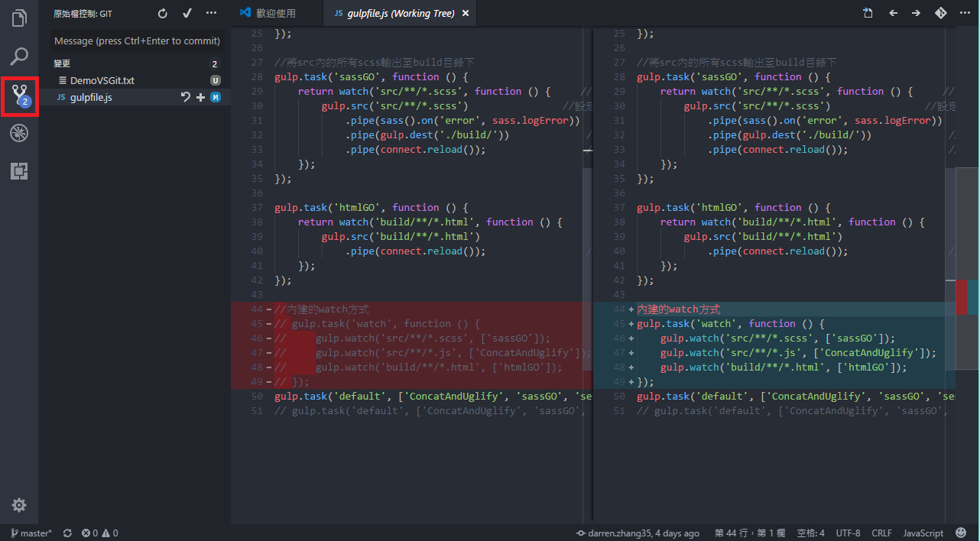The image size is (980, 541).
Task: Click the sash divider handle between diff panes
Action: [592, 275]
